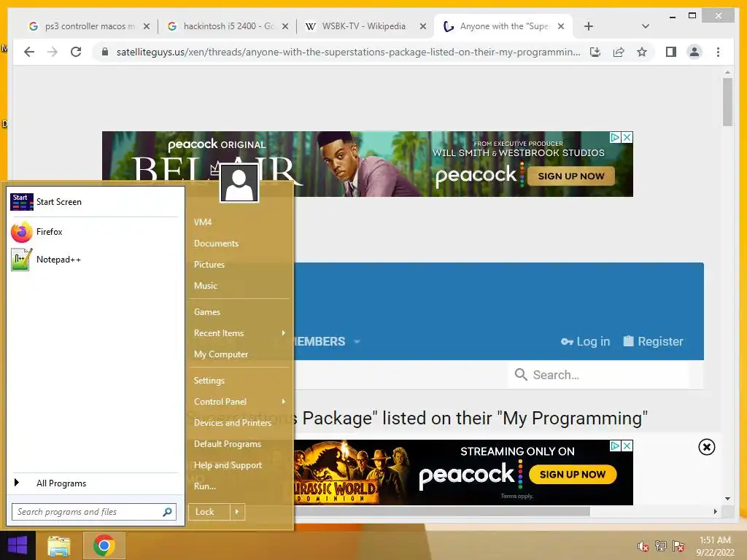Click the share page icon
Screen dimensions: 747x560
point(619,52)
